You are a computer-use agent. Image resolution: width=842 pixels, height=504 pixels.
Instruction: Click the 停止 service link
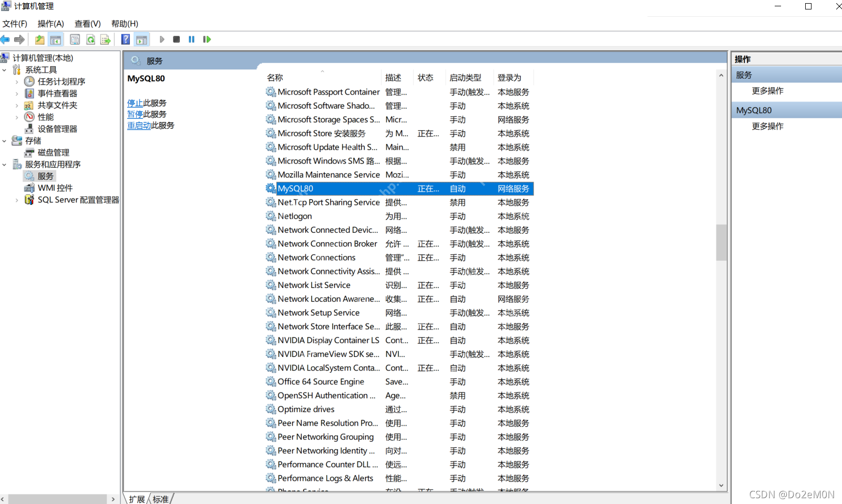coord(135,103)
